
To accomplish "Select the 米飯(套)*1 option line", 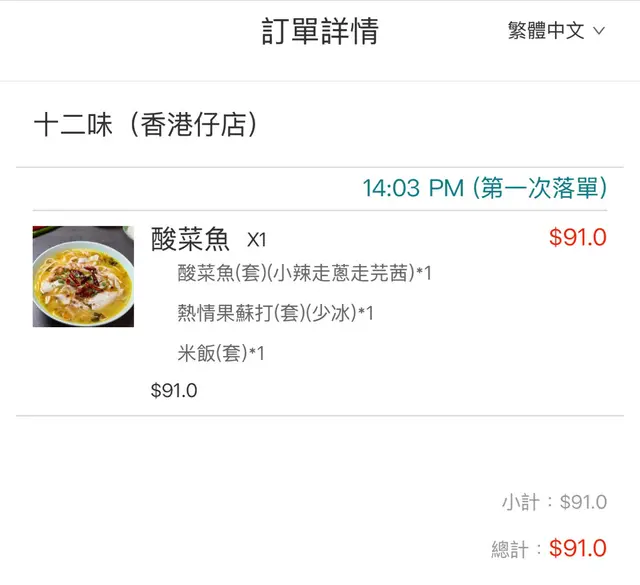I will tap(221, 353).
